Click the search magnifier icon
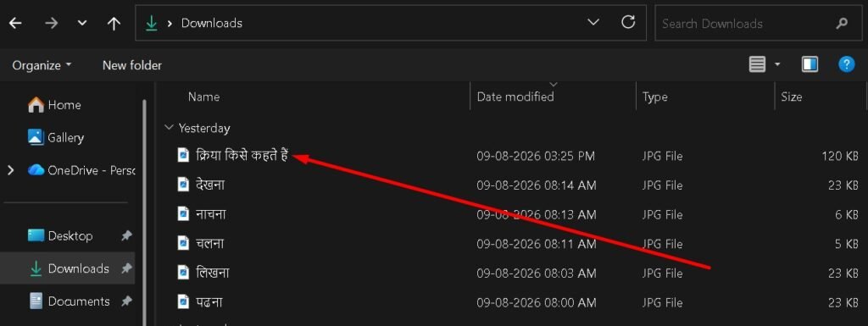The image size is (868, 326). 842,23
